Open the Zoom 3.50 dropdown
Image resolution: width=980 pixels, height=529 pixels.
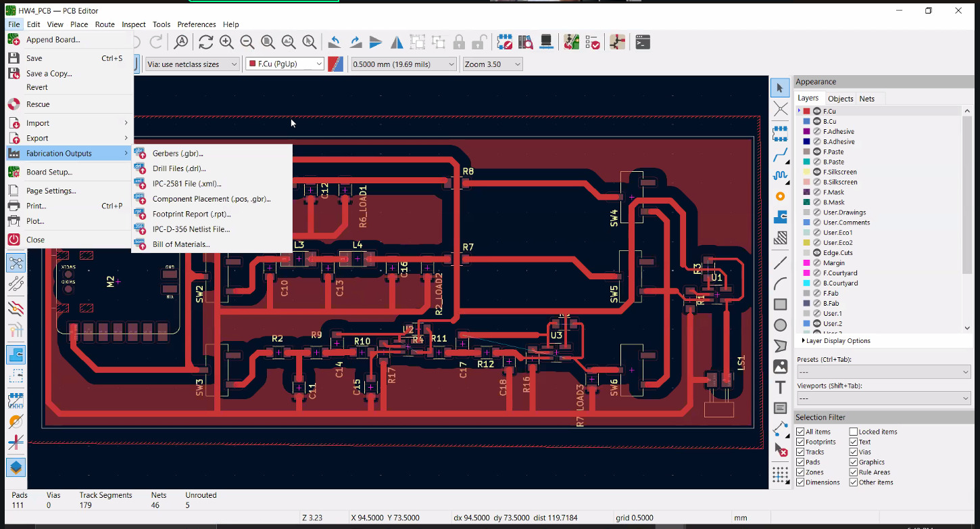coord(493,64)
